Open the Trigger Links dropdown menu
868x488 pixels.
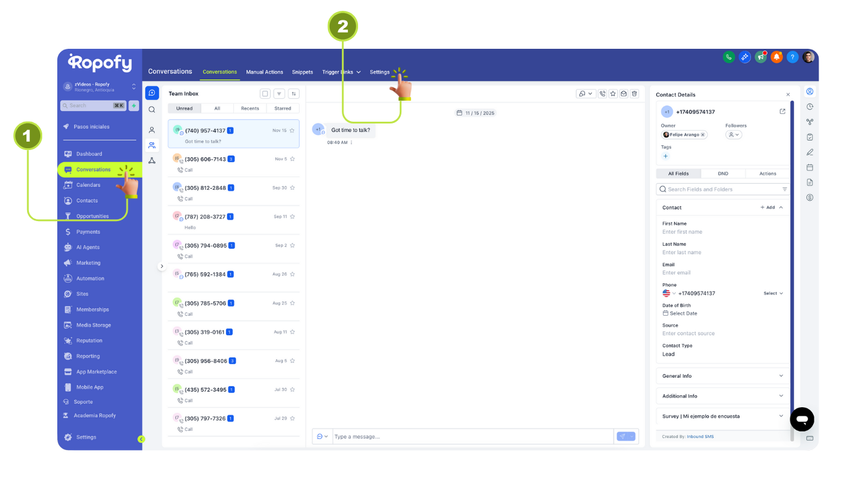click(341, 72)
